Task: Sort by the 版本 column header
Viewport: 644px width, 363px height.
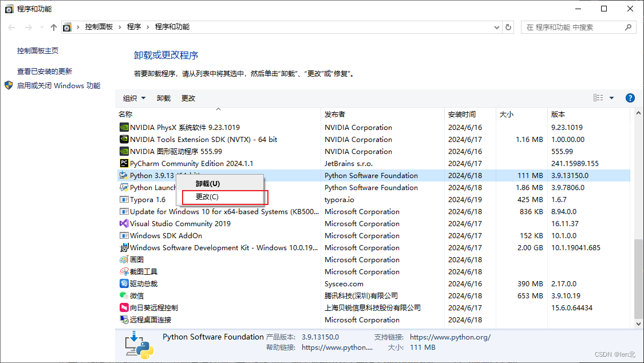Action: click(589, 114)
